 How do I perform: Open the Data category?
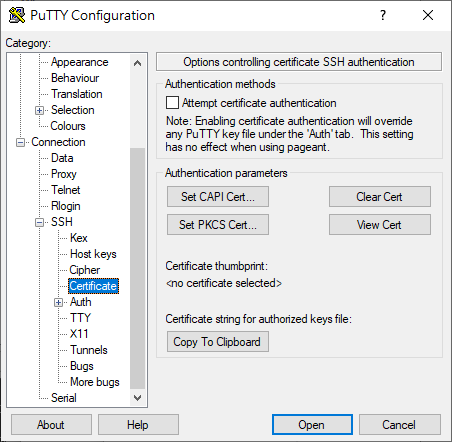click(62, 158)
